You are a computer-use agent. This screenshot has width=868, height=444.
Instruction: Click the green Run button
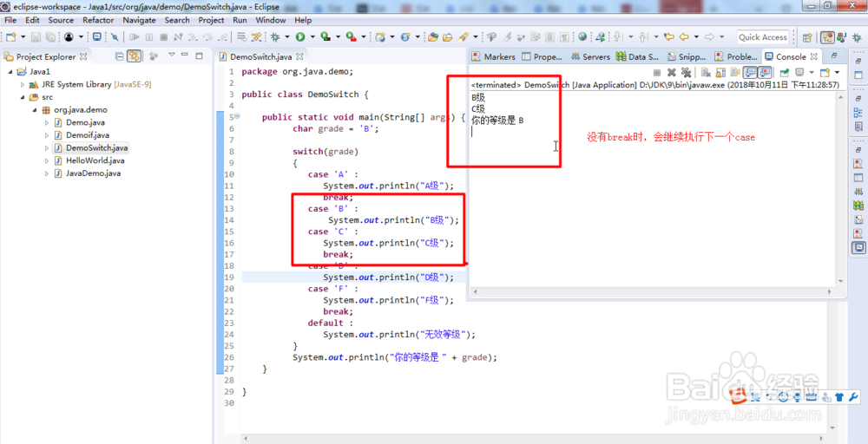tap(300, 37)
